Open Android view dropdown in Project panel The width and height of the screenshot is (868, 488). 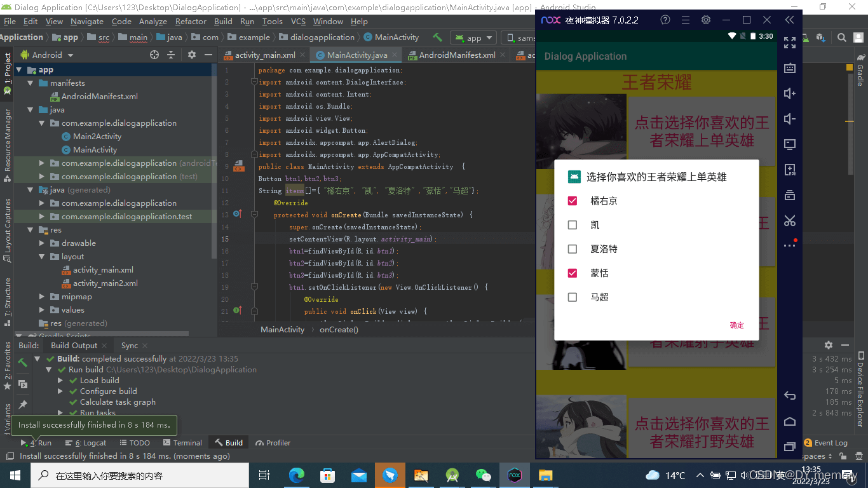(x=48, y=55)
